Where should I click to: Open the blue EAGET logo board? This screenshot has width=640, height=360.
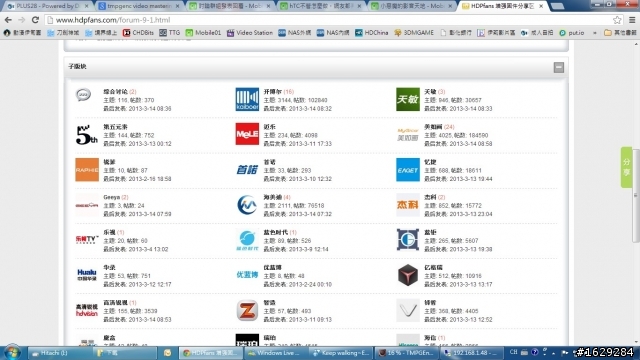(408, 169)
